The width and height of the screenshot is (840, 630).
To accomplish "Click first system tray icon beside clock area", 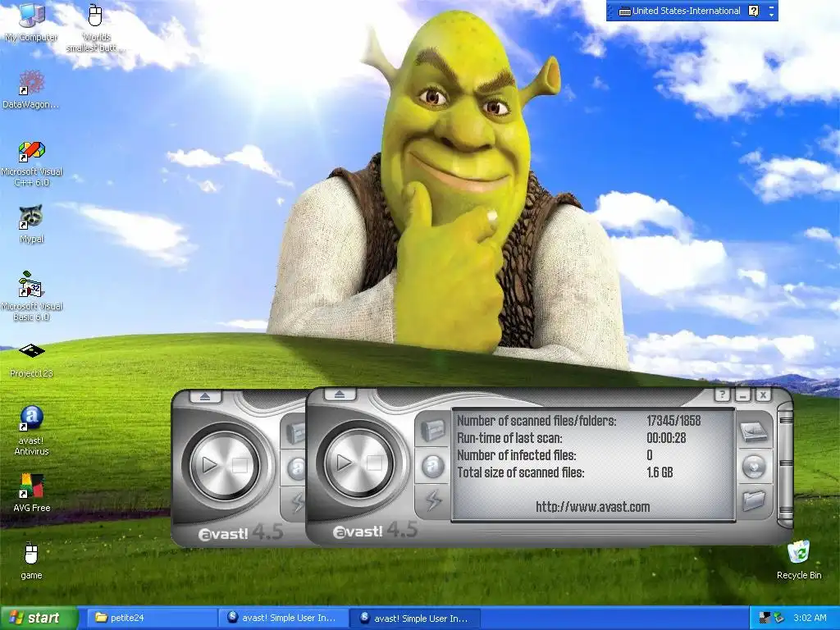I will [765, 618].
